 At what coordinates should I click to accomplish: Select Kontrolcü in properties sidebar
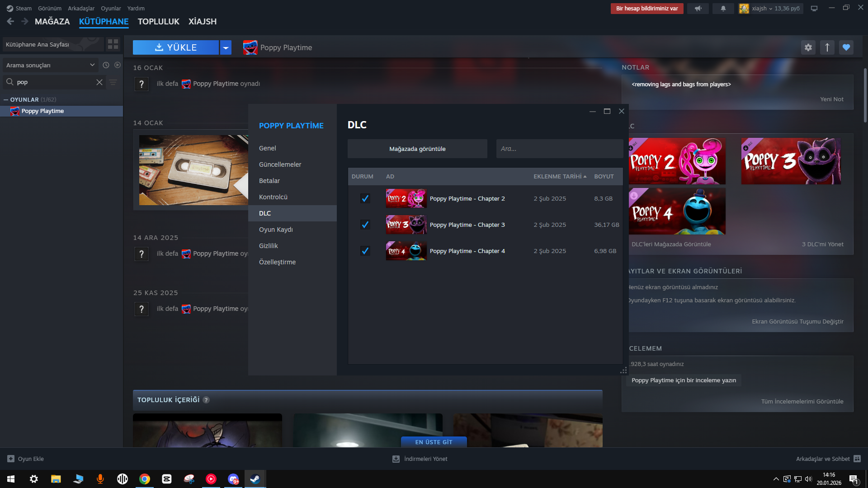pyautogui.click(x=292, y=197)
